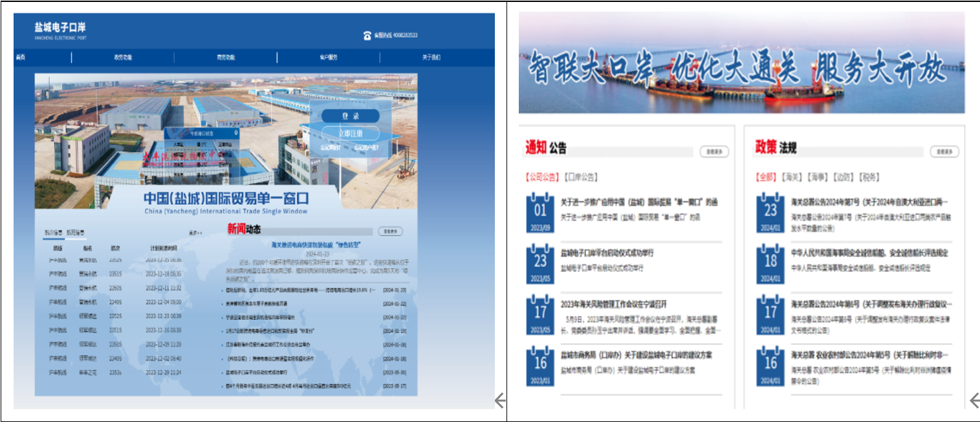Screen dimensions: 980x422
Task: Open the 首页 home menu item
Action: (x=21, y=58)
